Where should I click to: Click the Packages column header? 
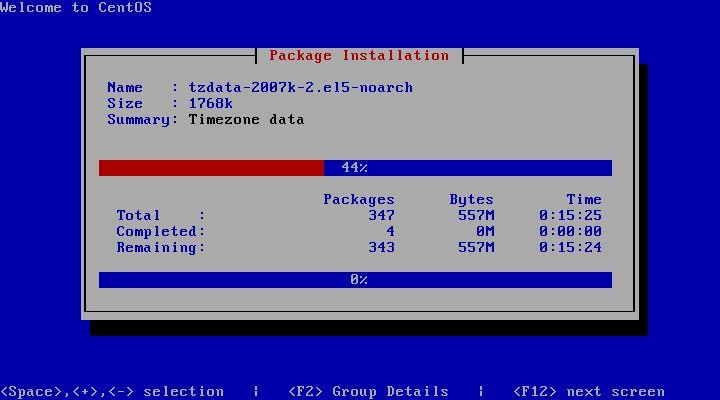click(359, 199)
